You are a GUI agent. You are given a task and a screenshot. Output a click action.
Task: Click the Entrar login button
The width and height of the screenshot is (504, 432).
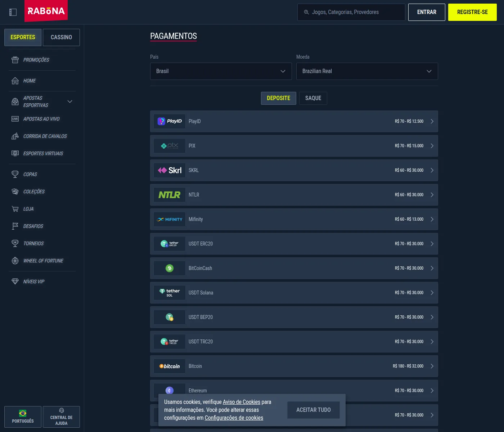pos(427,12)
